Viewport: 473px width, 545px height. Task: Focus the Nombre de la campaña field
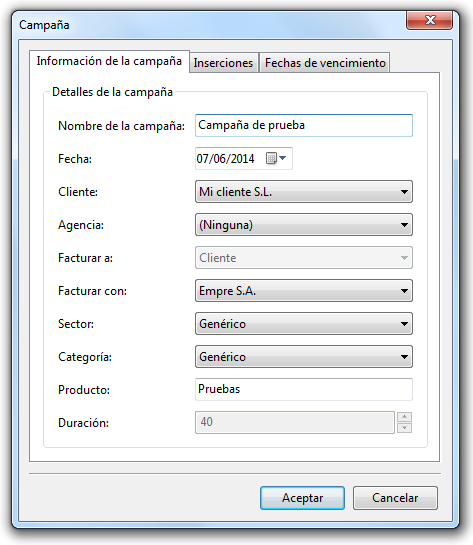pos(304,125)
